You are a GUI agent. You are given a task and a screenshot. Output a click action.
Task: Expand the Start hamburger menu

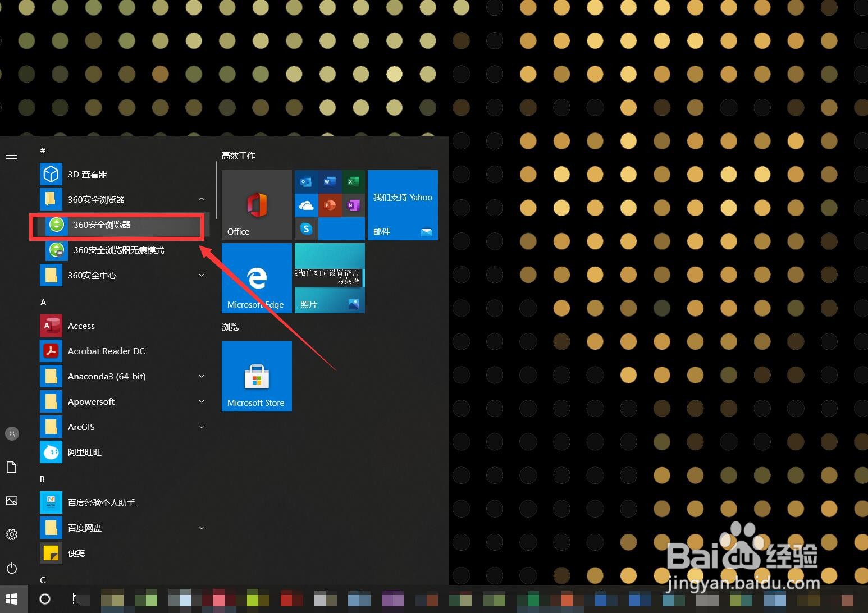tap(12, 155)
